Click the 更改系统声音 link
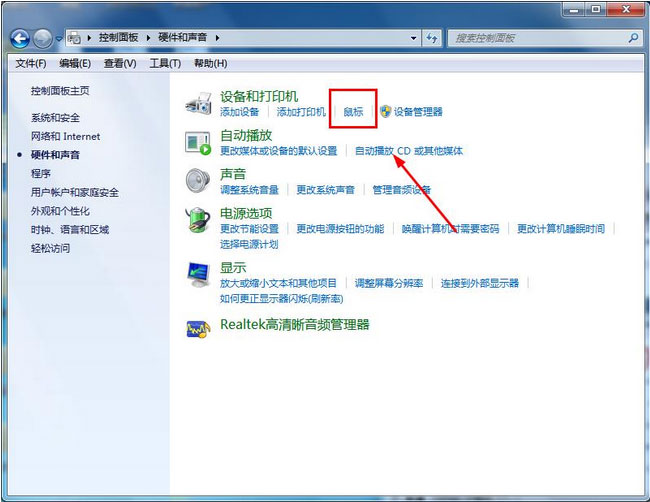The height and width of the screenshot is (502, 650). [325, 190]
